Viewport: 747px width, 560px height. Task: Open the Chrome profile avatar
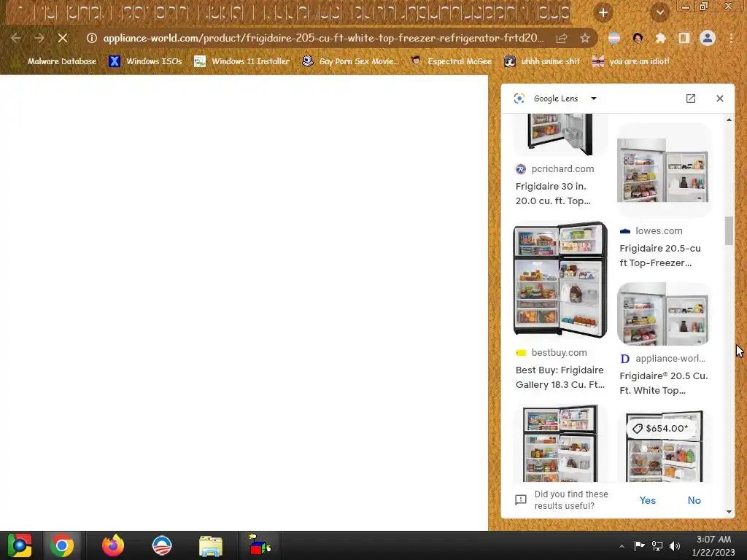click(708, 38)
